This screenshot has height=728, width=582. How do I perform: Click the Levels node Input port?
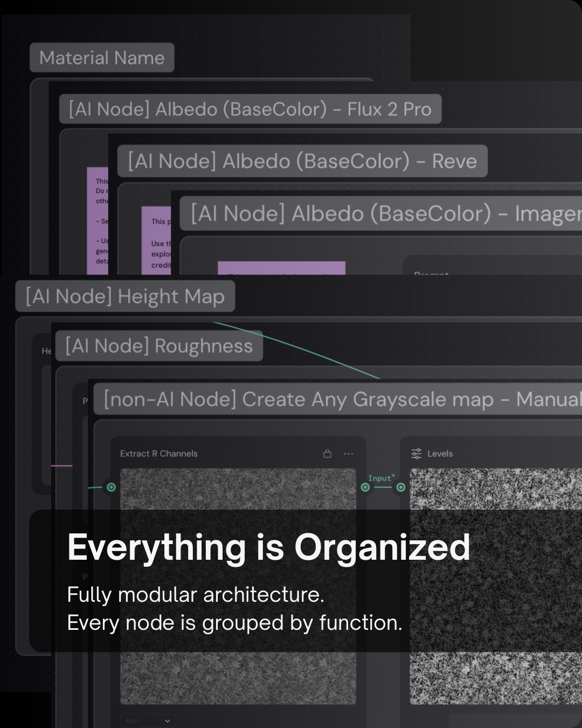(x=401, y=487)
